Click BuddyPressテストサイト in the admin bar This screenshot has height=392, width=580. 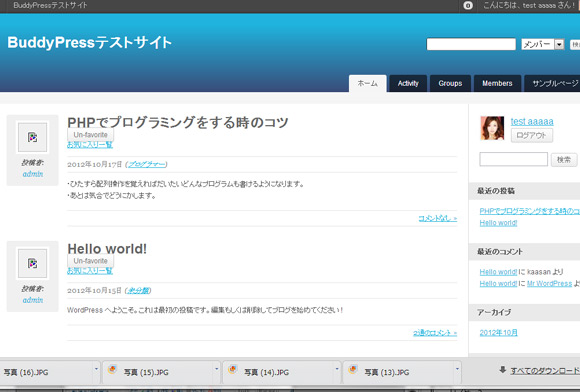[50, 6]
